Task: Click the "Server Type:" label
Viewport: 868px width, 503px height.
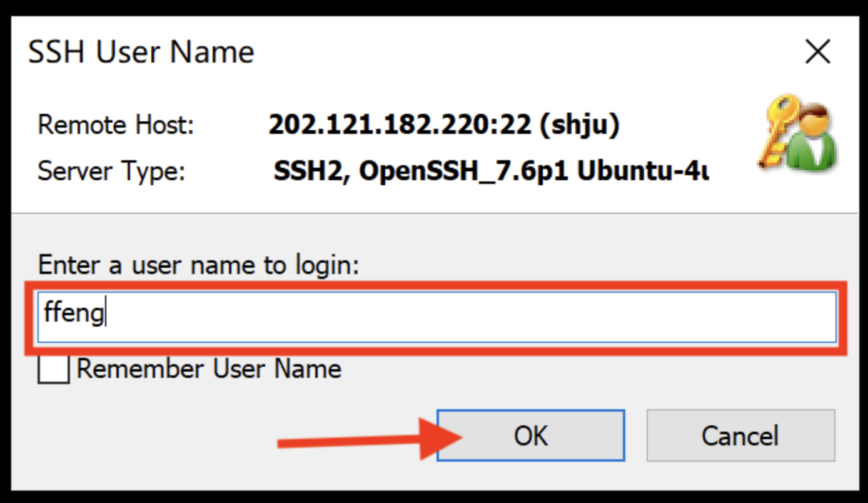Action: click(111, 171)
